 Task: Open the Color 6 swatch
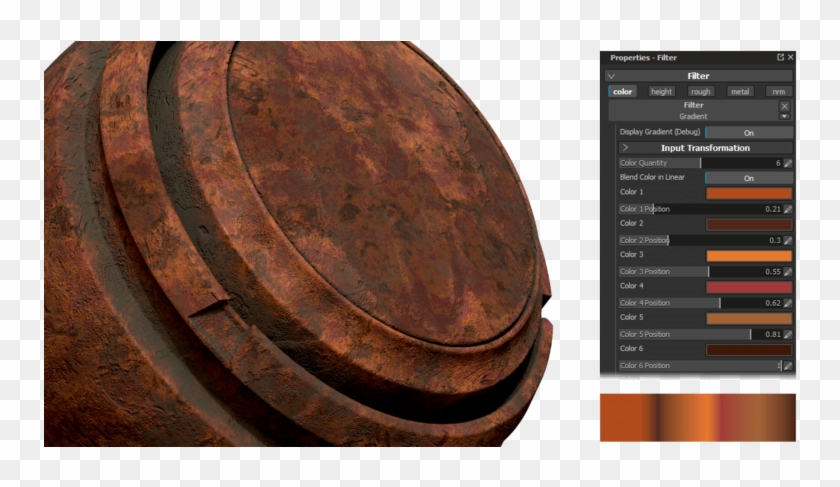(x=749, y=350)
